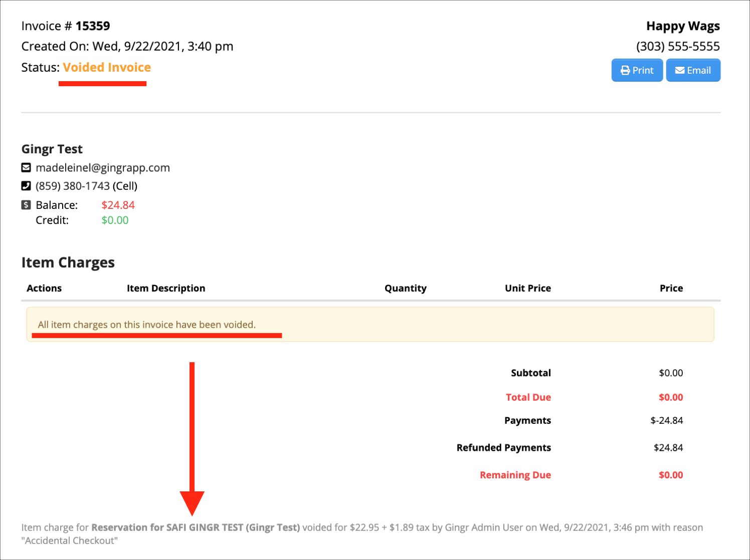Viewport: 750px width, 560px height.
Task: Click the red $24.84 balance amount
Action: click(118, 205)
